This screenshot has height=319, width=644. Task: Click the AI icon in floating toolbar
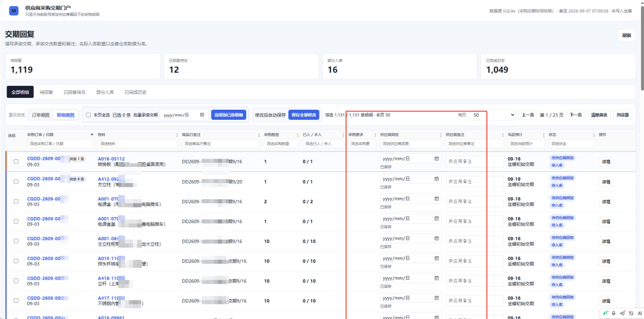639,313
